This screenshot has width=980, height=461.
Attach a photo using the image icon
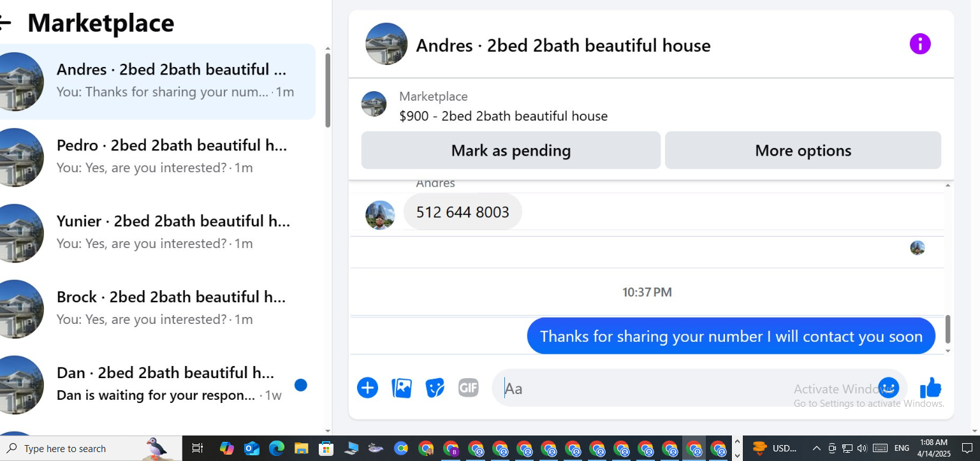401,388
